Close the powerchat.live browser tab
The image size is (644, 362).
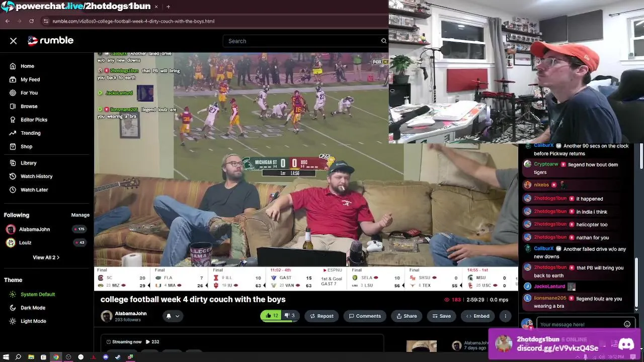click(156, 7)
